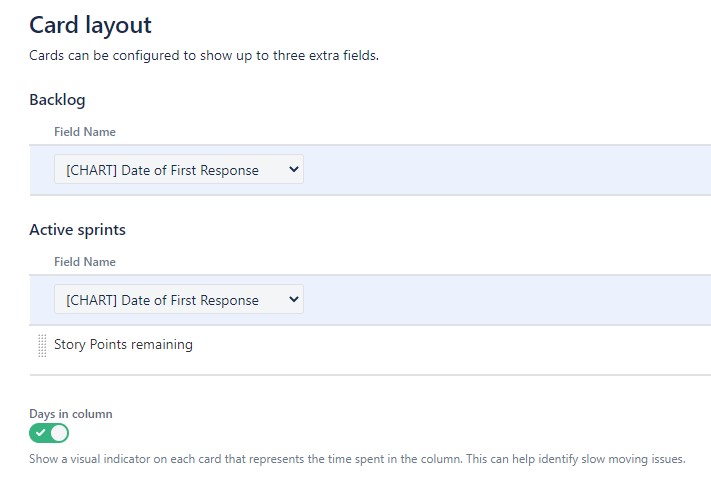Click the three extra fields description text
This screenshot has width=711, height=501.
[204, 56]
